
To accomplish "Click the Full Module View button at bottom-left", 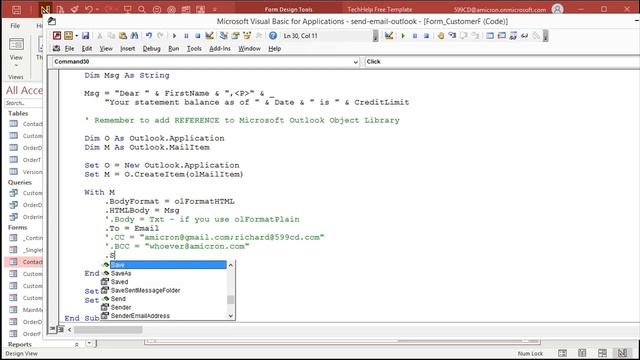I will click(60, 329).
